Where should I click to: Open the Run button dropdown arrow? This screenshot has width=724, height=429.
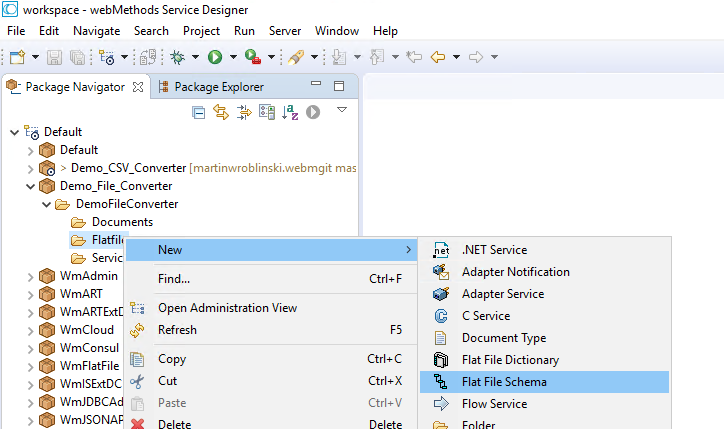(232, 58)
